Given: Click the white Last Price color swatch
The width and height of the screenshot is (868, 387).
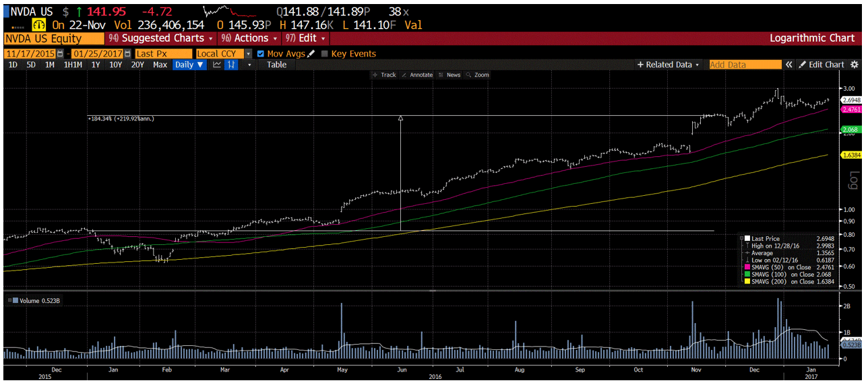Looking at the screenshot, I should pyautogui.click(x=747, y=238).
